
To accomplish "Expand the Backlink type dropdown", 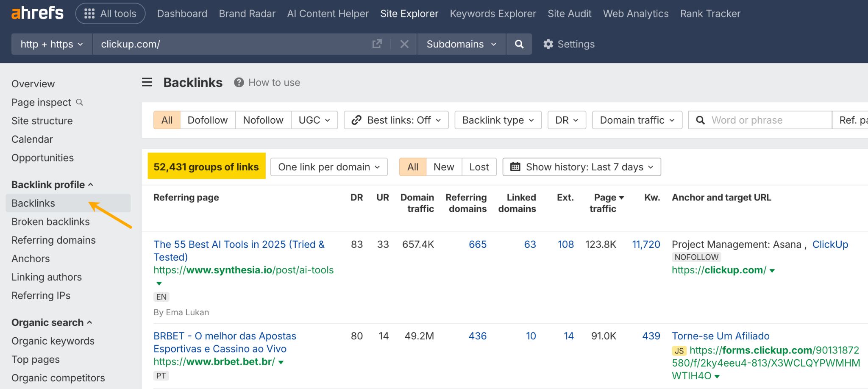I will pyautogui.click(x=497, y=120).
